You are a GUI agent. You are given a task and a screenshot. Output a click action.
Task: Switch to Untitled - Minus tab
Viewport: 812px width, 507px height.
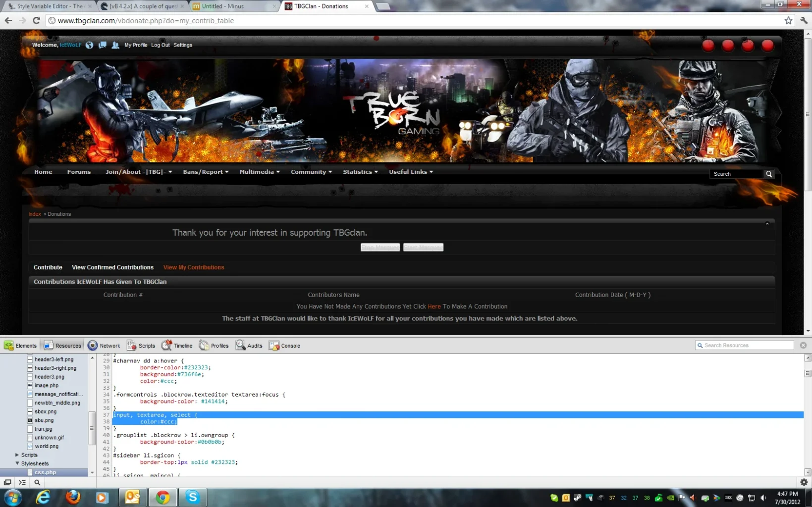(233, 6)
